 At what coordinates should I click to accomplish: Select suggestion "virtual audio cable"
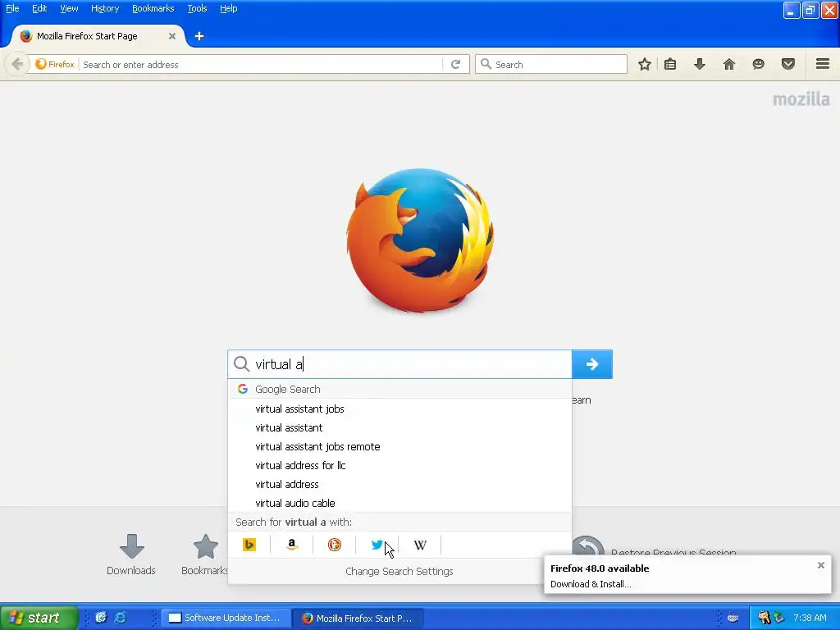tap(399, 503)
